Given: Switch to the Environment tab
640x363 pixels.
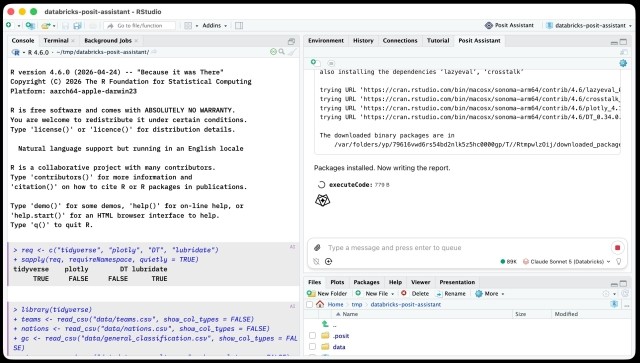Looking at the screenshot, I should click(x=326, y=40).
